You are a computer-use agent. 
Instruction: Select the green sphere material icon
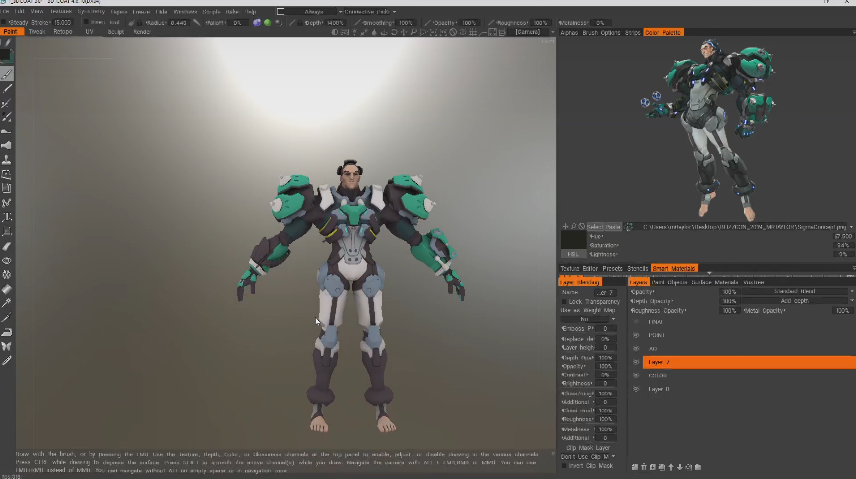click(x=268, y=23)
